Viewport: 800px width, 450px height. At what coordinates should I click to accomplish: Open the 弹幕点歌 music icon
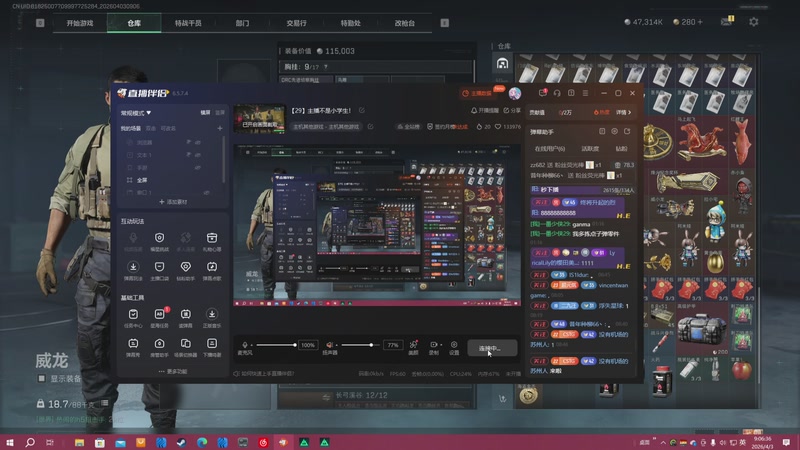211,267
